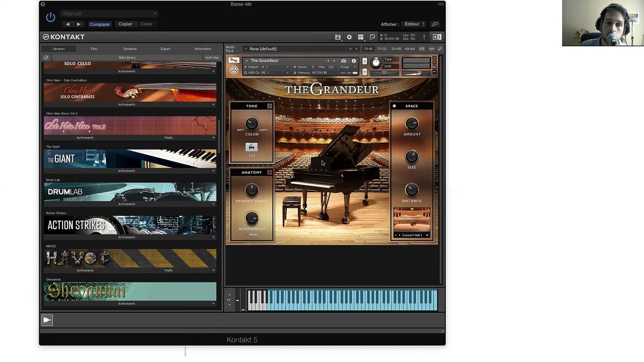Click the exclamation panic button
Screen dimensions: 644x362
424,37
